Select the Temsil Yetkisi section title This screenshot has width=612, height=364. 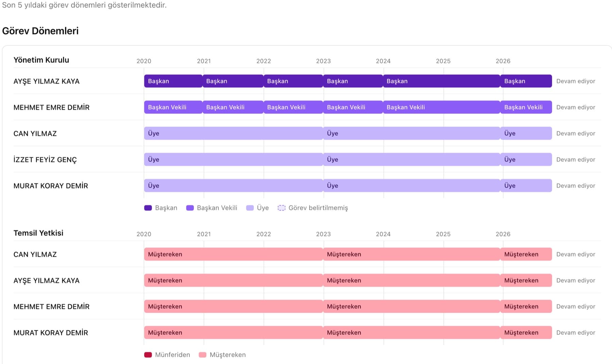point(38,233)
